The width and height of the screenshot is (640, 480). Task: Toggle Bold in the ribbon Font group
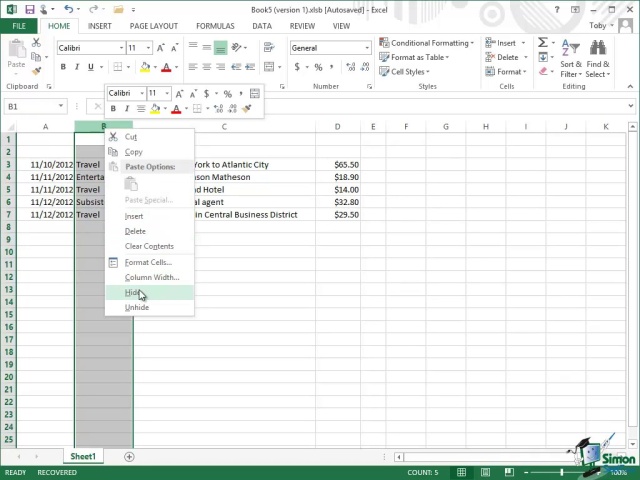[x=62, y=67]
